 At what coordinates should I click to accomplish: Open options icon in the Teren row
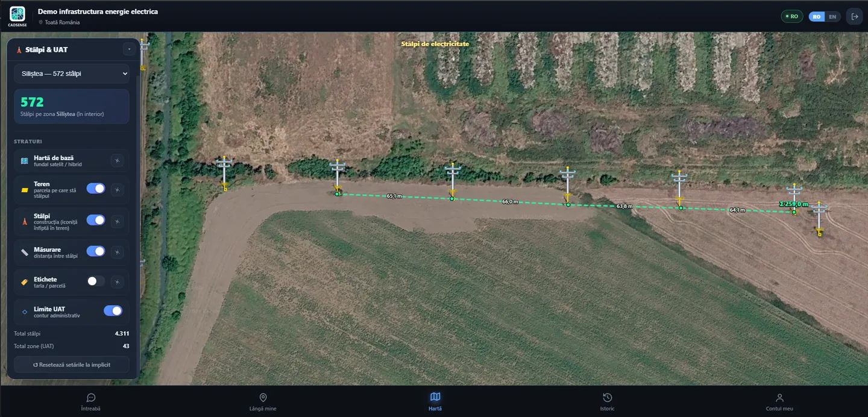118,189
